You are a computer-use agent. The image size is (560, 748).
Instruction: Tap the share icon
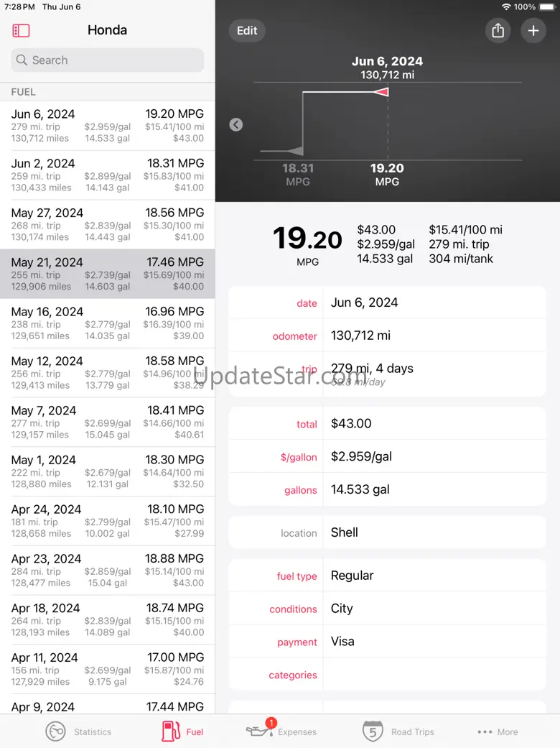[x=498, y=30]
